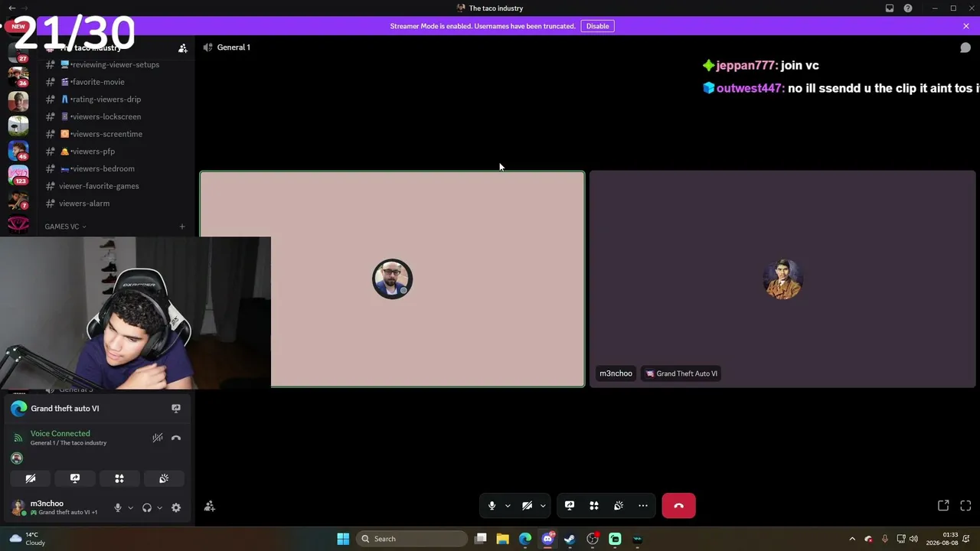
Task: Deafen using the headphones icon
Action: 147,507
